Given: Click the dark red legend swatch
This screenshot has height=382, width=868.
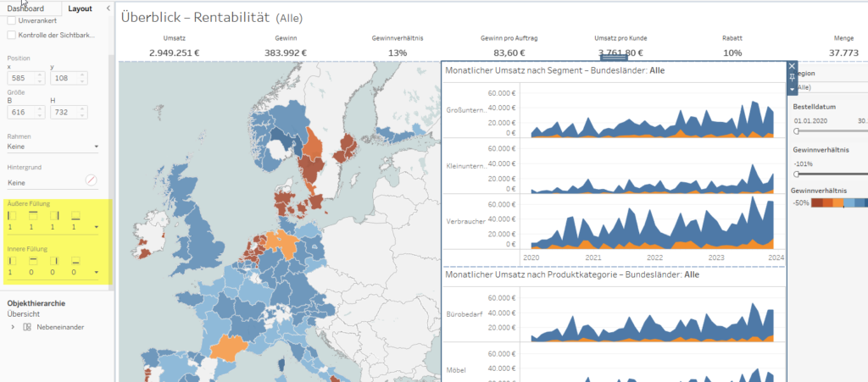Looking at the screenshot, I should 816,203.
